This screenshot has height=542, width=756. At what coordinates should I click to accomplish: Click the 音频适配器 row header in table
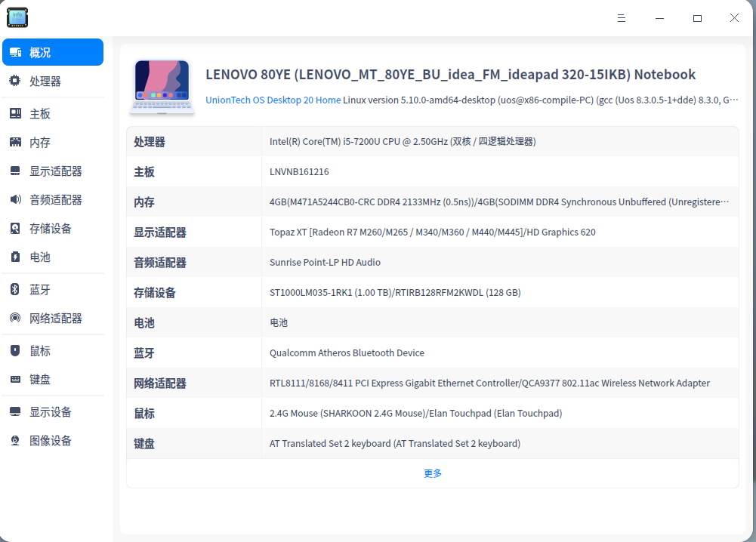[x=160, y=263]
